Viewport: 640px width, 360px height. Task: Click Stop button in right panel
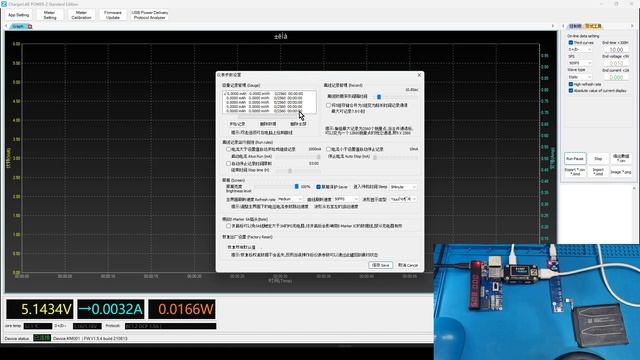click(598, 158)
